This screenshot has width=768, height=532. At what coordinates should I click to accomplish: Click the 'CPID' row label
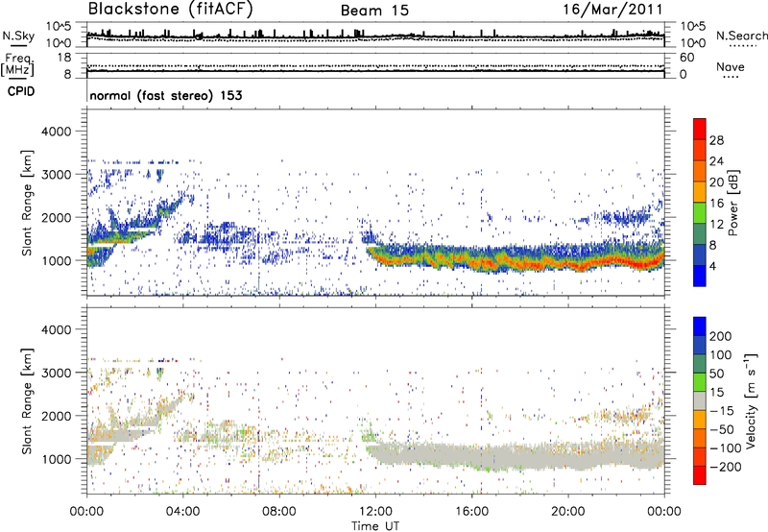tap(21, 91)
